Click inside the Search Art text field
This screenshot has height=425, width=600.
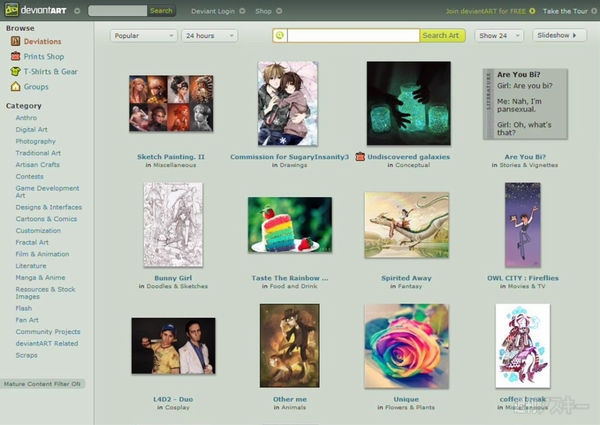pos(353,36)
